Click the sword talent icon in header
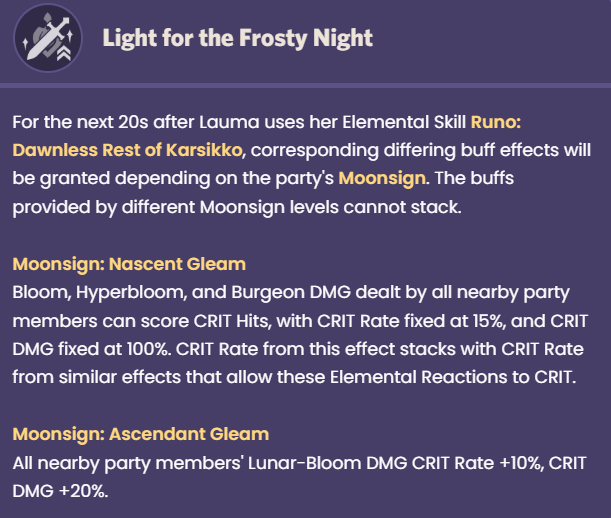The image size is (611, 518). pos(48,38)
